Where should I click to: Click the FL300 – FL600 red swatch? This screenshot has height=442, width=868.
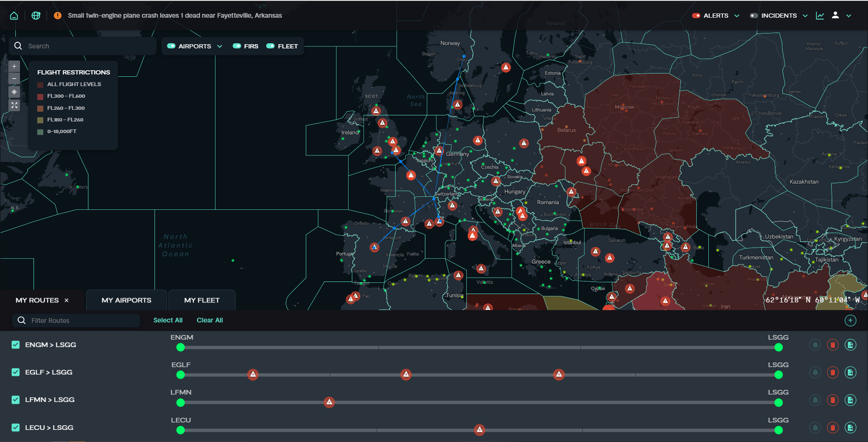pyautogui.click(x=40, y=96)
